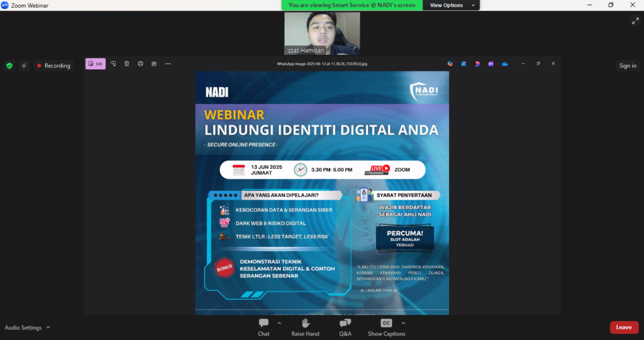This screenshot has height=340, width=644.
Task: Minimize the shared photo viewer window
Action: point(523,64)
